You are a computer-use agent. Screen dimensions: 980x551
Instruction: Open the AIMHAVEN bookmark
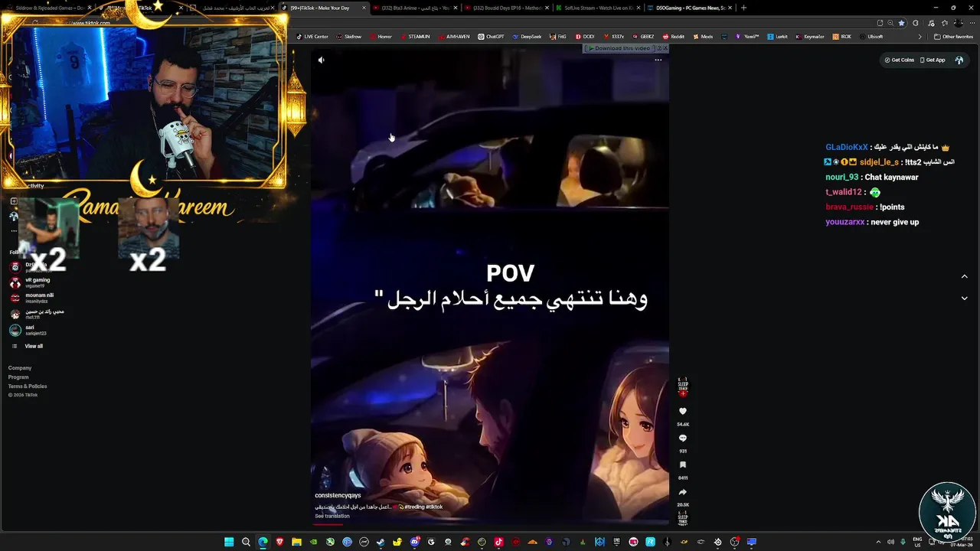[453, 37]
